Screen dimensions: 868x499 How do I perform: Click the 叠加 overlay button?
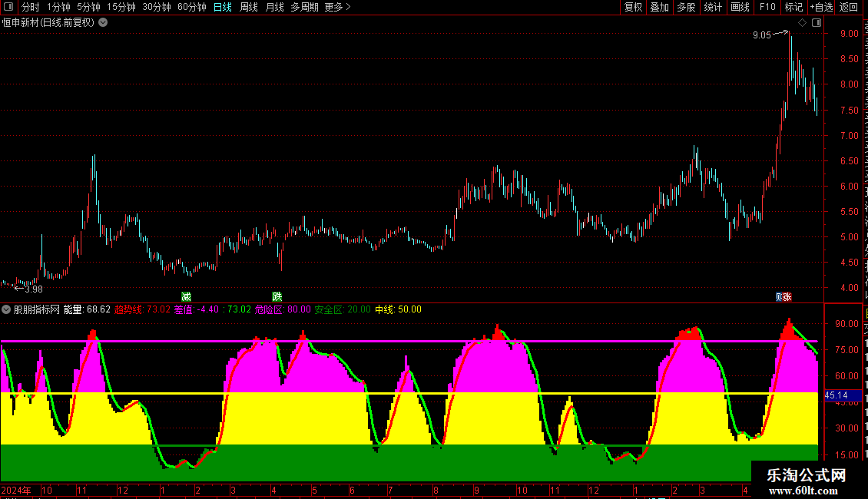pyautogui.click(x=659, y=7)
